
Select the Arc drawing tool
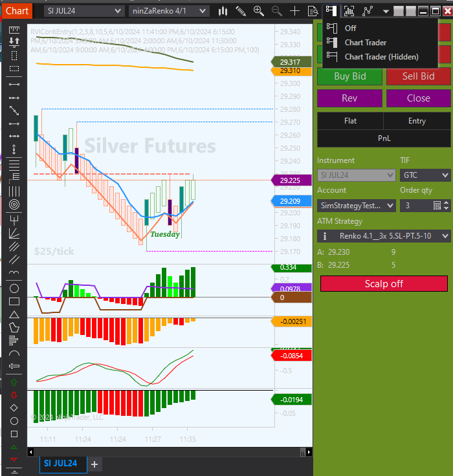(14, 354)
